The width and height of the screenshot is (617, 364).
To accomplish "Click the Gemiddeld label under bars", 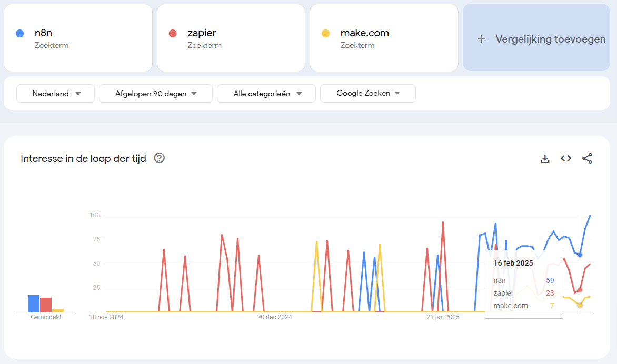I will tap(46, 317).
